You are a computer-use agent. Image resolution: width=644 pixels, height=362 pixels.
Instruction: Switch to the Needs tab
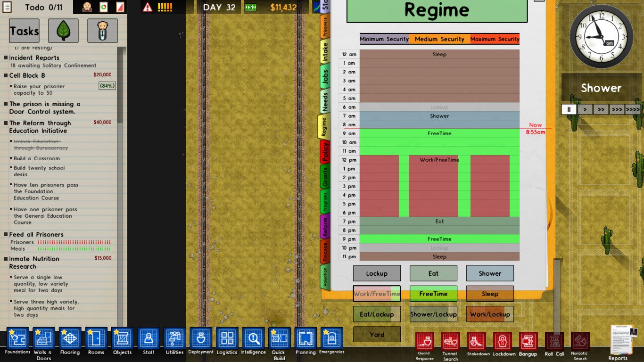click(x=325, y=102)
